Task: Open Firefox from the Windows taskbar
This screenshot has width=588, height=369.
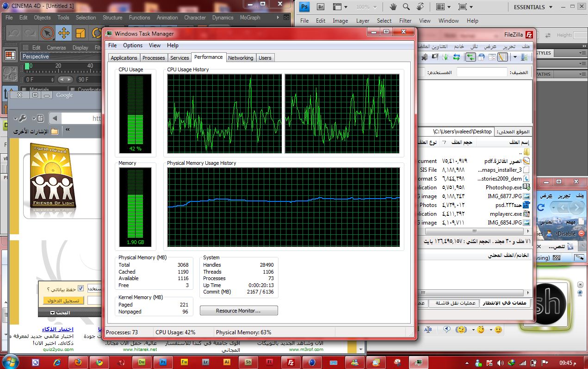Action: pyautogui.click(x=78, y=362)
